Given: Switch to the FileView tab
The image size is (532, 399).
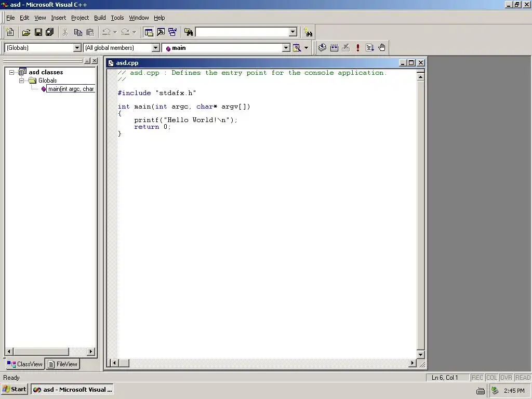Looking at the screenshot, I should click(63, 364).
